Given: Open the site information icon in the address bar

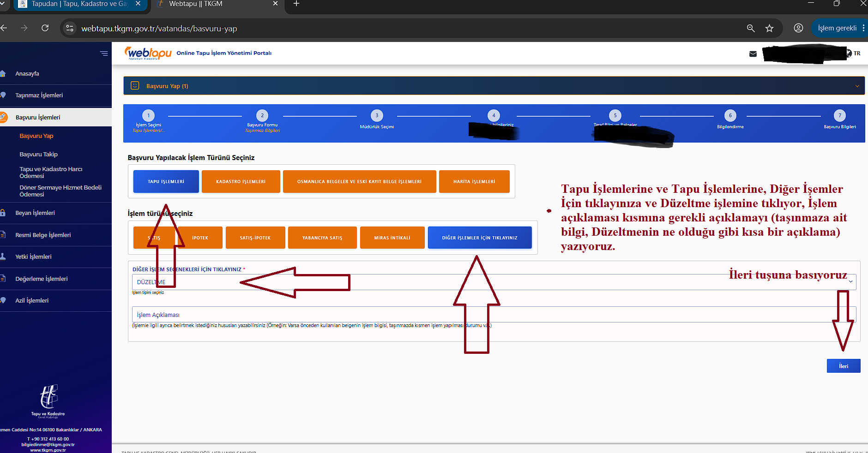Looking at the screenshot, I should tap(70, 28).
